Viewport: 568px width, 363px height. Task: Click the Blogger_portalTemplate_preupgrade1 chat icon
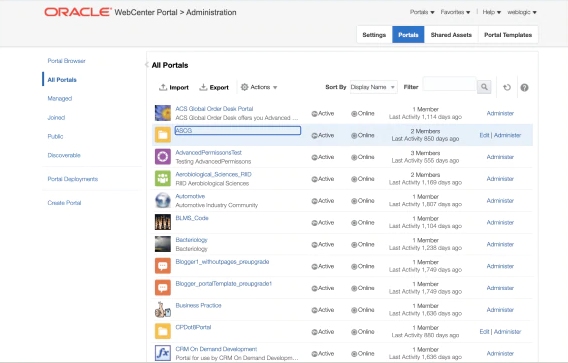point(163,288)
